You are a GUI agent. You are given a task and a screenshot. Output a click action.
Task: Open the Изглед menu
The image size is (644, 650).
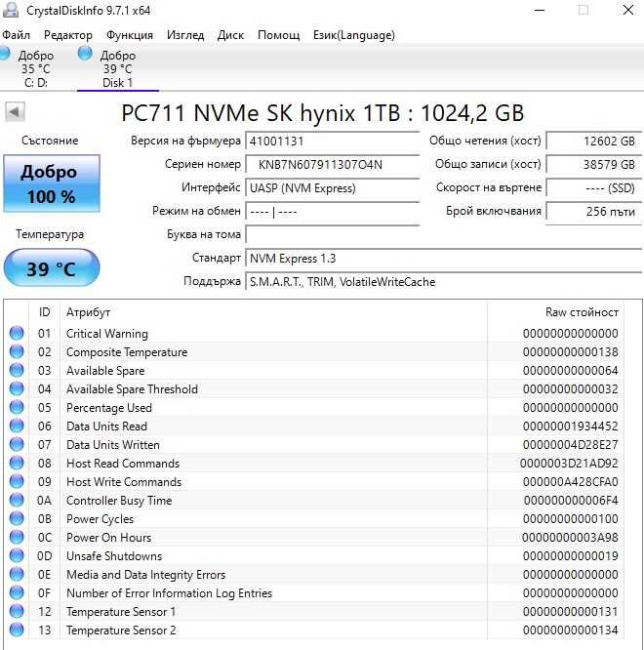[185, 35]
